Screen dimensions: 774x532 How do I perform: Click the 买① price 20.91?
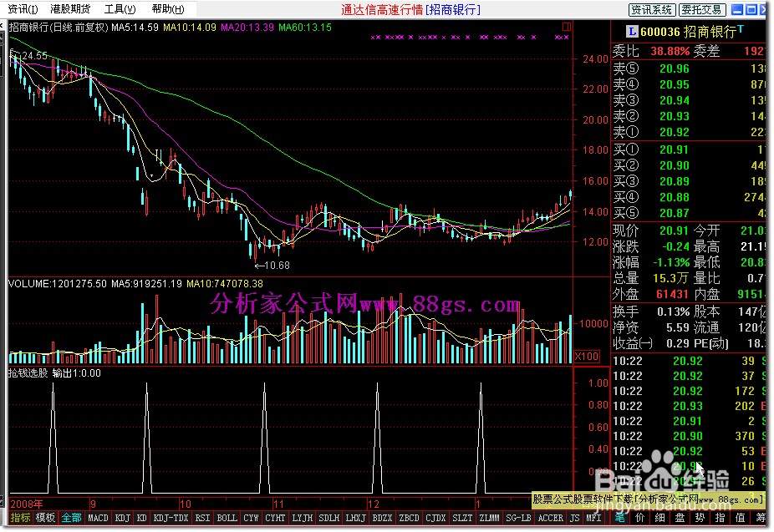[675, 149]
